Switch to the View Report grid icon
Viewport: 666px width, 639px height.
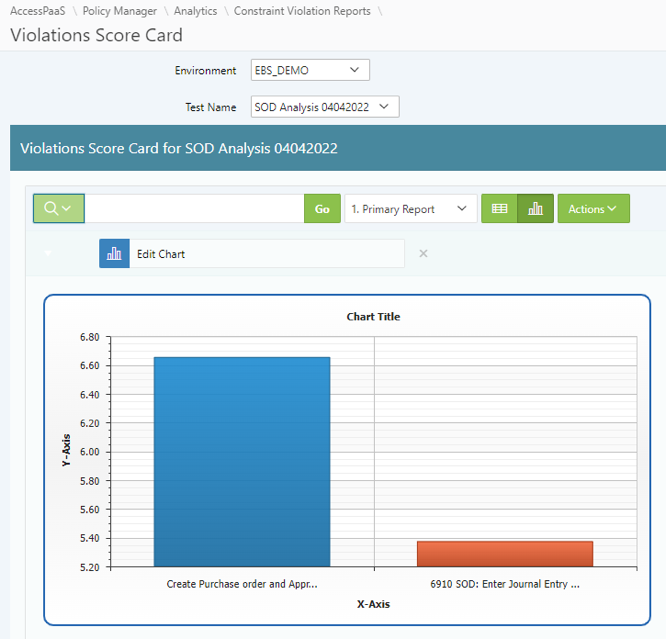tap(499, 209)
